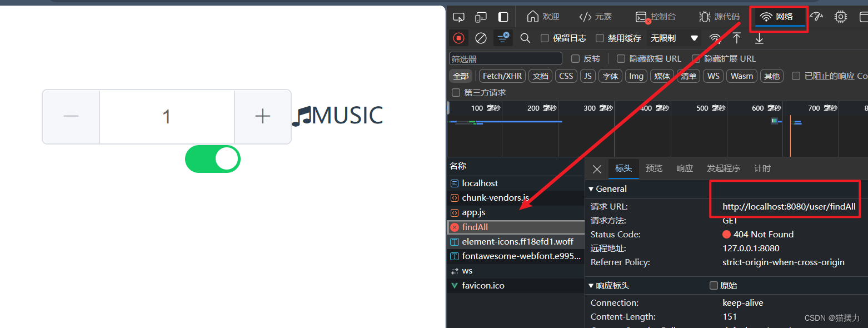Click the stepper number input showing 1
The width and height of the screenshot is (868, 328).
(x=167, y=116)
